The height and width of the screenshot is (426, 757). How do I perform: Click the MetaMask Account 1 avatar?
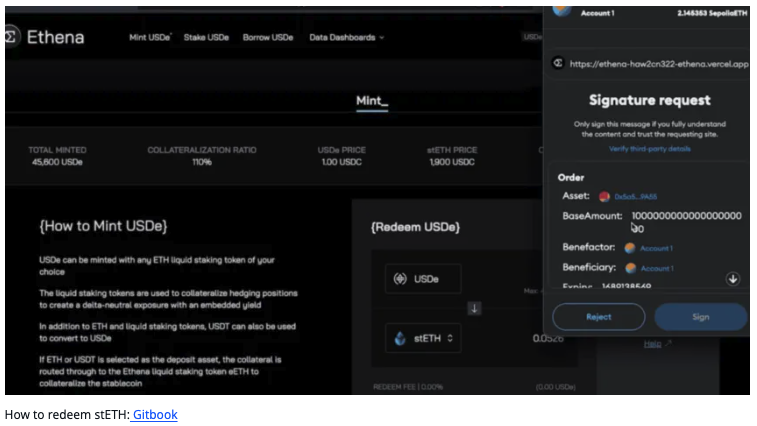[562, 11]
